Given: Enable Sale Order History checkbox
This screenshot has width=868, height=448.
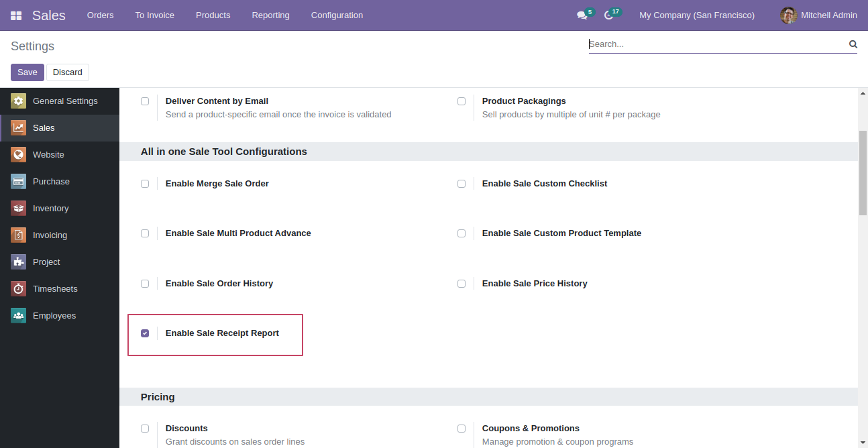Looking at the screenshot, I should coord(145,284).
